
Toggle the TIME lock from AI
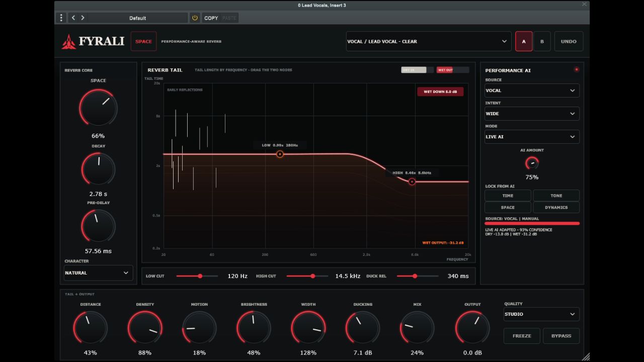(x=508, y=196)
